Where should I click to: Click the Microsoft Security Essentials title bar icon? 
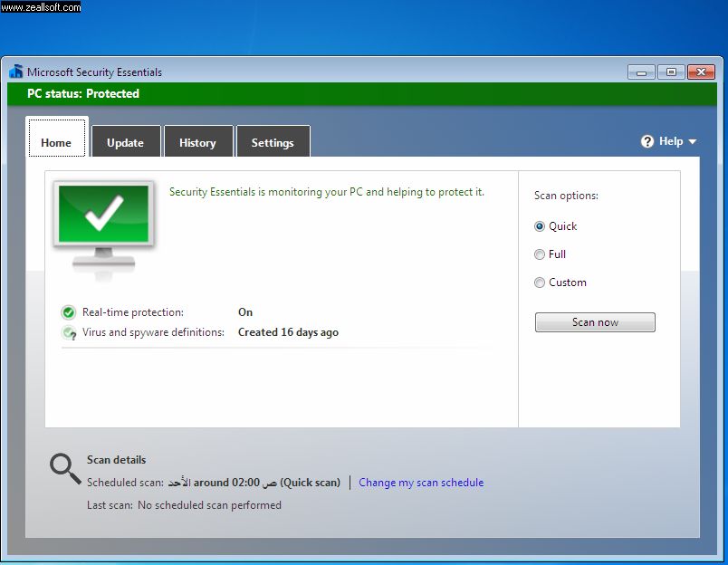pos(16,72)
